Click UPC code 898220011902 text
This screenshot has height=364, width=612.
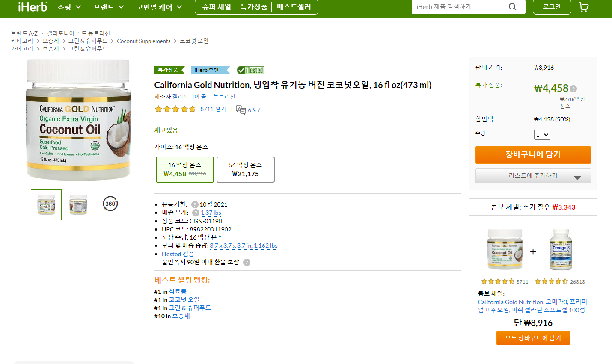(211, 229)
